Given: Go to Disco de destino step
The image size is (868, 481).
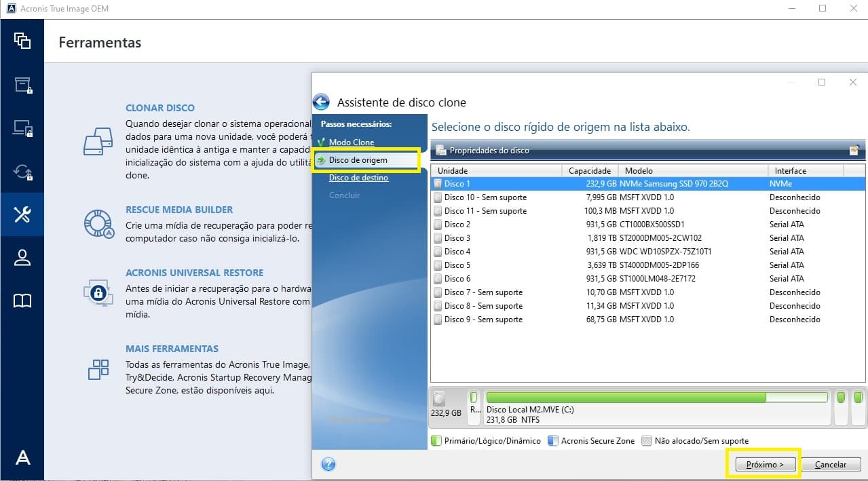Looking at the screenshot, I should (359, 178).
